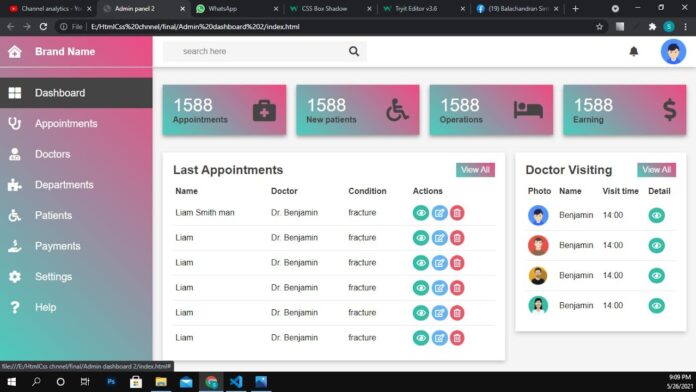The width and height of the screenshot is (696, 392).
Task: Click the home icon beside Brand Name
Action: pyautogui.click(x=15, y=51)
